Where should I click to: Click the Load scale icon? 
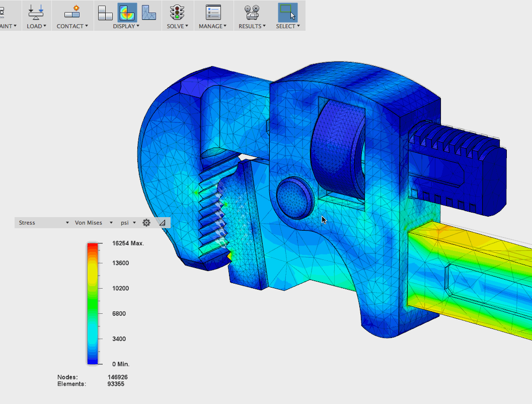[x=36, y=12]
